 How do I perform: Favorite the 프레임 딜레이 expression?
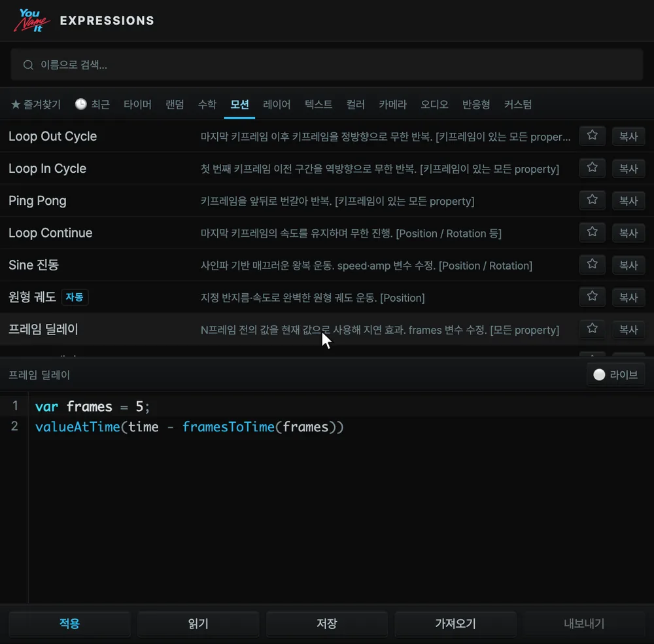pyautogui.click(x=592, y=329)
